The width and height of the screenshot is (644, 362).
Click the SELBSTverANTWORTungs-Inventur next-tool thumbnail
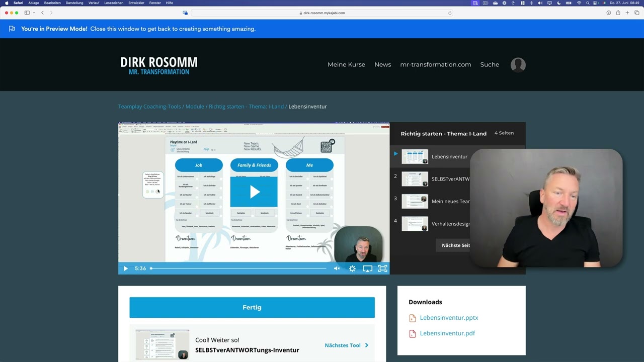click(163, 345)
